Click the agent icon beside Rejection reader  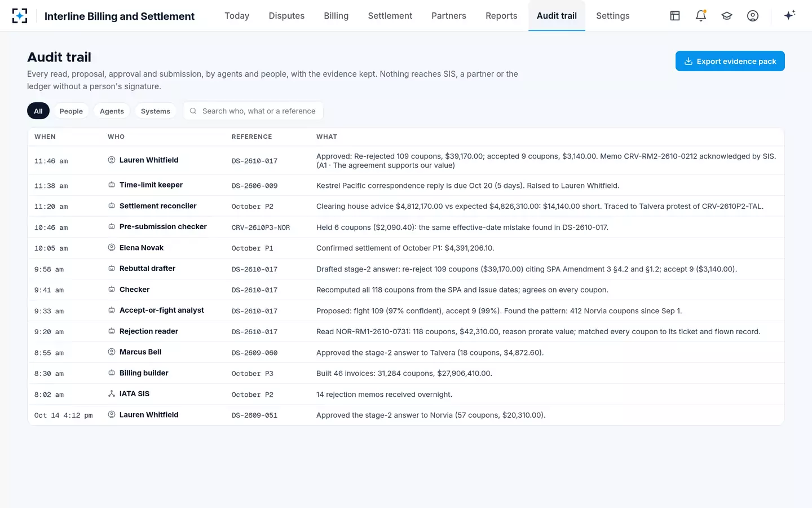tap(112, 331)
